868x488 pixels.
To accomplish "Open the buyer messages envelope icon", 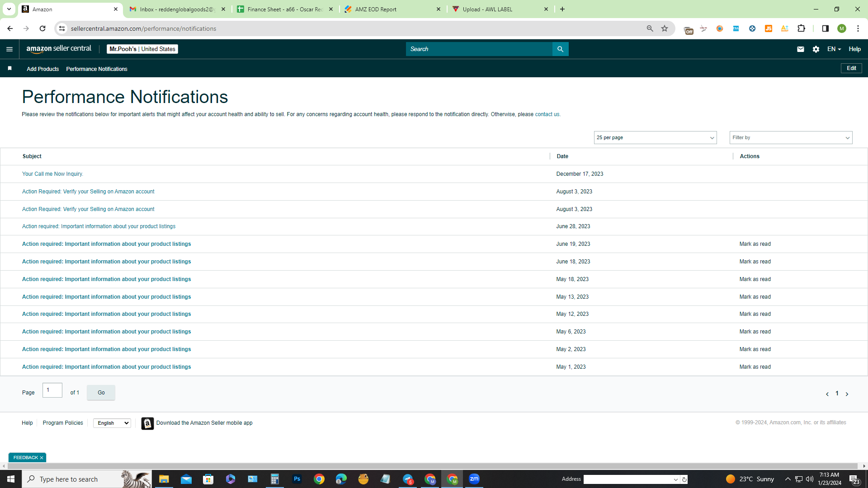I will (800, 49).
